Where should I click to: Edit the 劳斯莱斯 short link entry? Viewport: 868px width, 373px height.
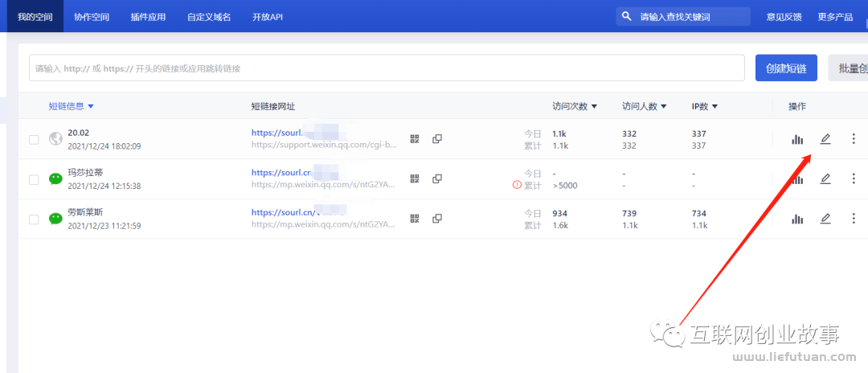click(825, 219)
